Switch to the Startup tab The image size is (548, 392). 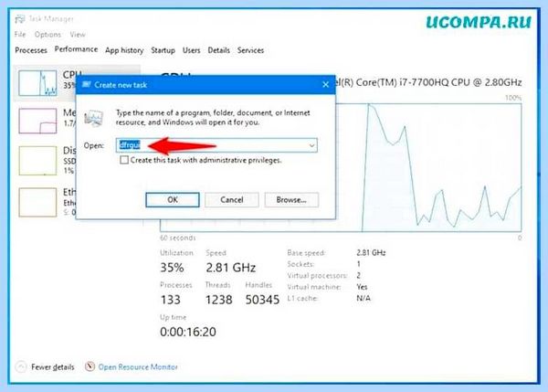coord(163,50)
